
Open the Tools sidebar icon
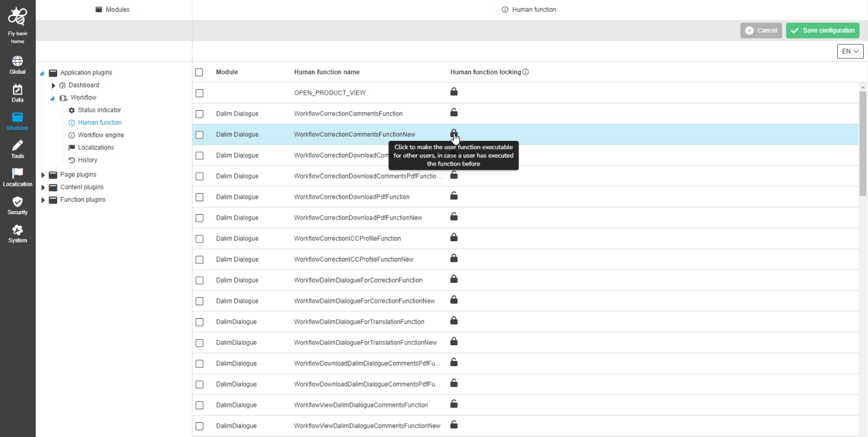tap(17, 146)
